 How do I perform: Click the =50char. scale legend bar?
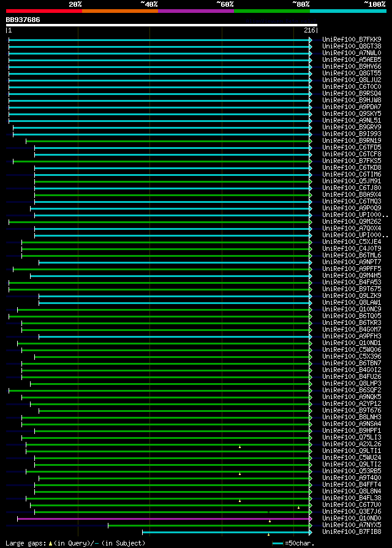coord(278,544)
